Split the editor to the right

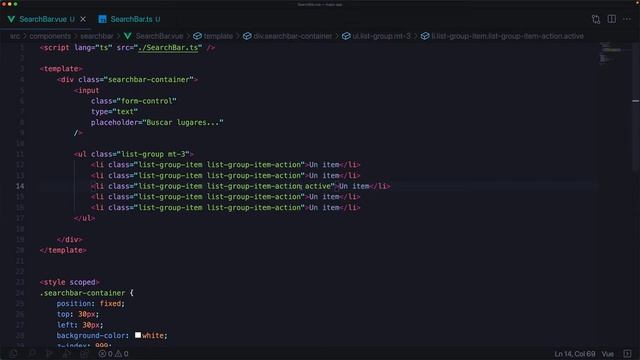pos(611,19)
